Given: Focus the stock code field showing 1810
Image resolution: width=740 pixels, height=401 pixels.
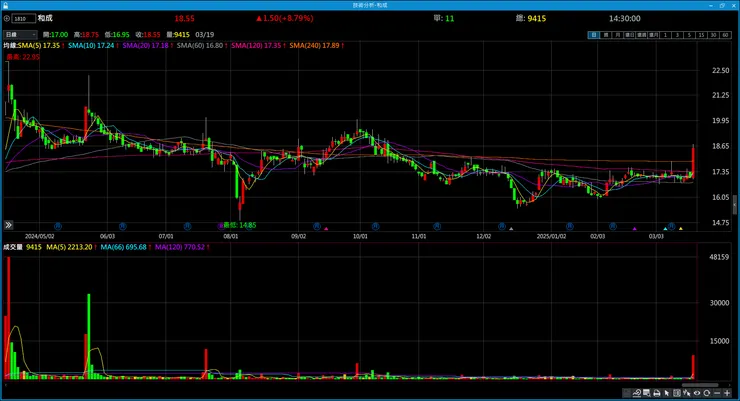Looking at the screenshot, I should [24, 18].
